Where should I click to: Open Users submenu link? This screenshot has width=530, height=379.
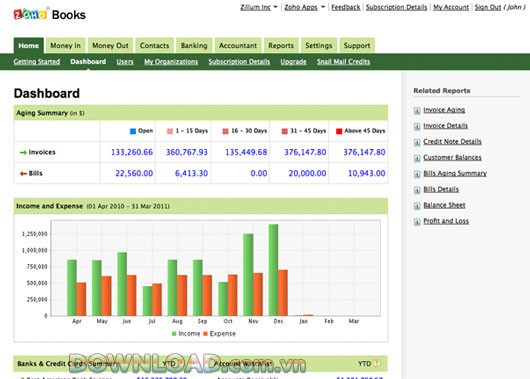125,62
